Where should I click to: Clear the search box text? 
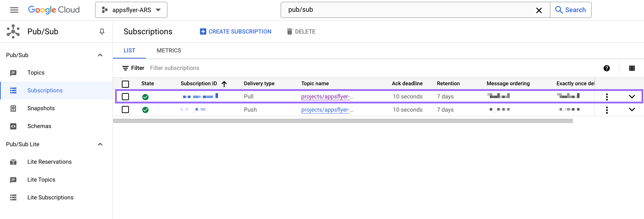pos(539,10)
